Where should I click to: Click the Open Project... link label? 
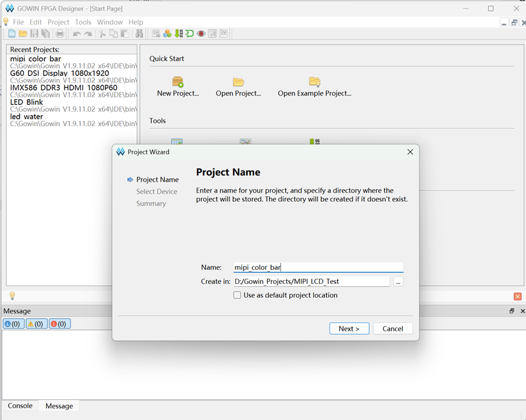pyautogui.click(x=238, y=94)
